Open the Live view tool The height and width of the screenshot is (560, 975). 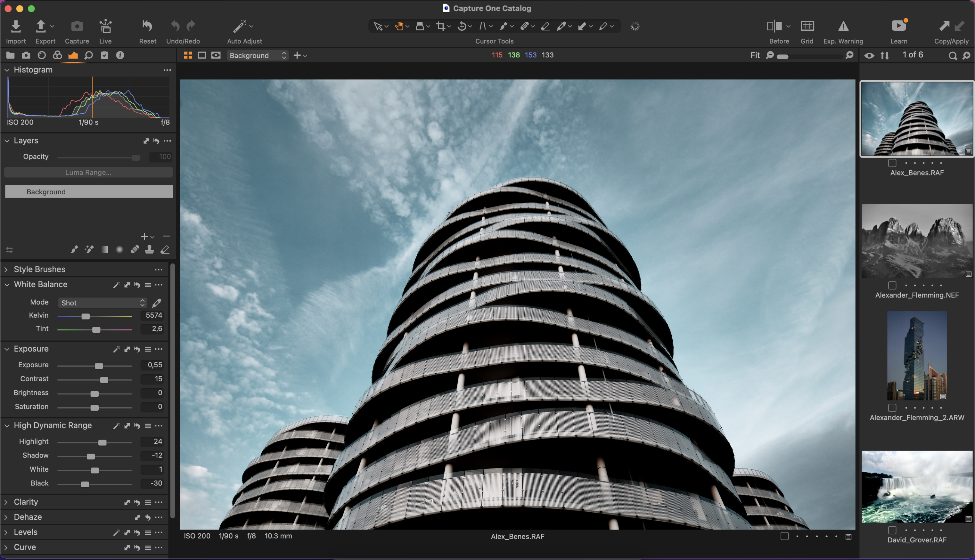pos(105,26)
